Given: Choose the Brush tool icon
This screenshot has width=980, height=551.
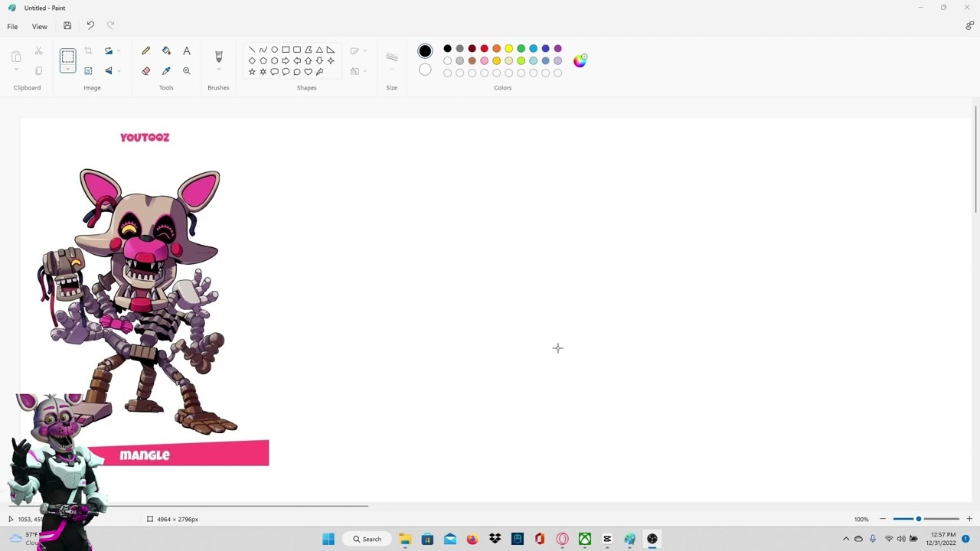Looking at the screenshot, I should point(218,57).
